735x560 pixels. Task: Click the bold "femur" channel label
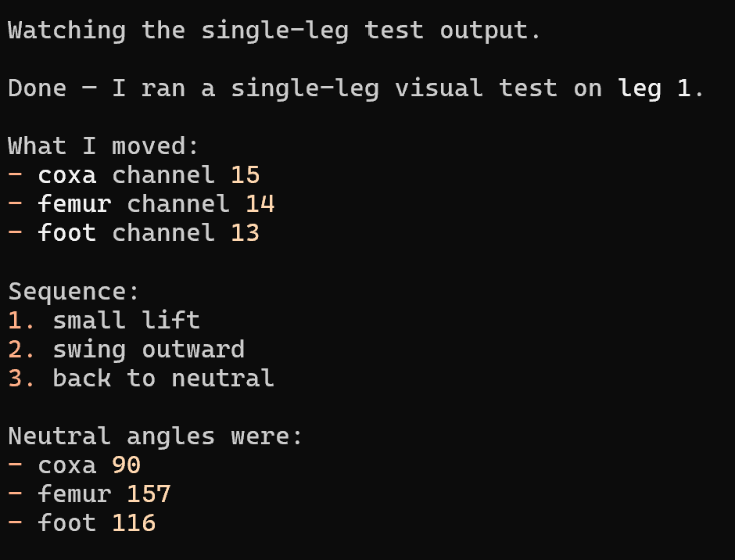coord(74,204)
